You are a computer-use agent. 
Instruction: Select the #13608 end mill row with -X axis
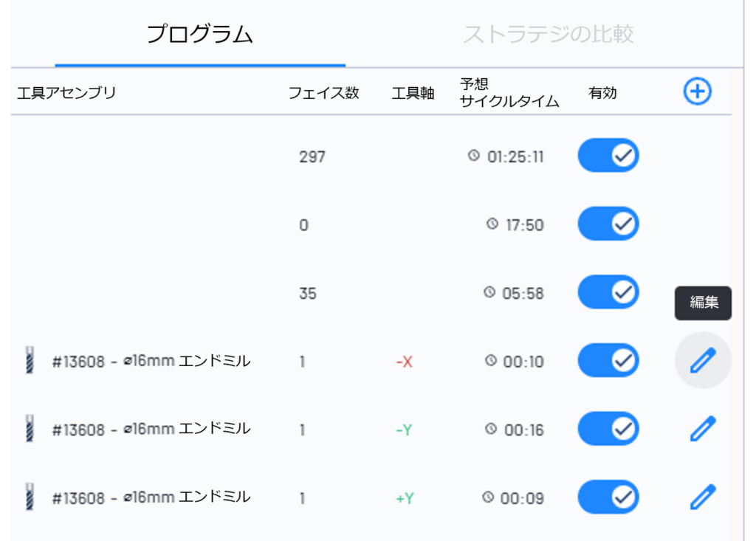(x=151, y=362)
